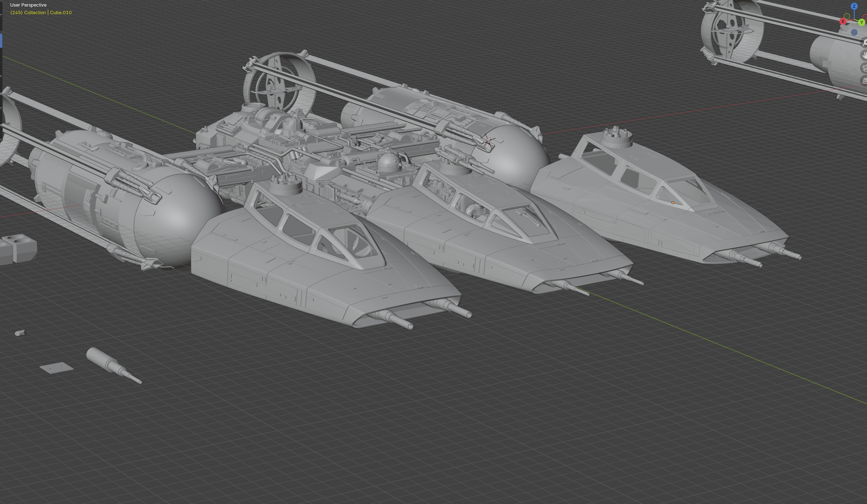Image resolution: width=867 pixels, height=504 pixels.
Task: Click the 'User Perspective' viewport label
Action: pyautogui.click(x=28, y=5)
